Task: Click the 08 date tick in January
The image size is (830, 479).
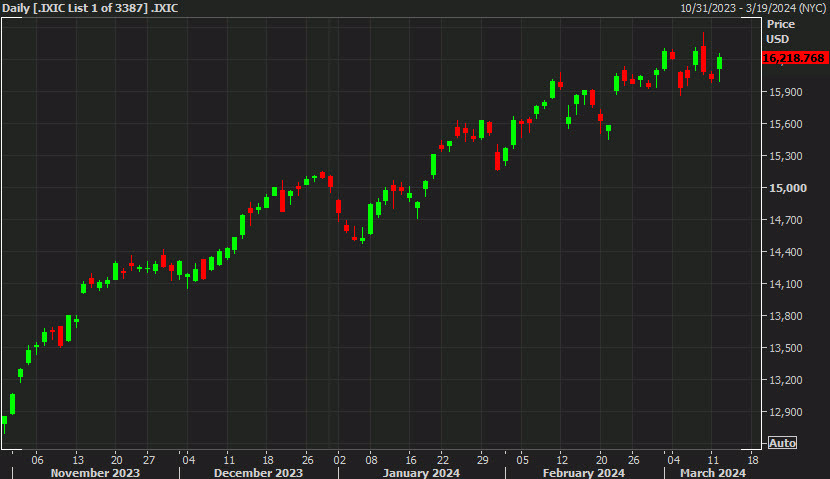Action: [x=371, y=459]
